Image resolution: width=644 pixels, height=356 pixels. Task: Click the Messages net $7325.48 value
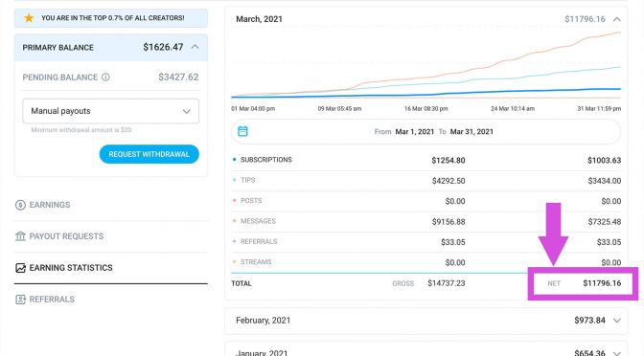coord(604,222)
